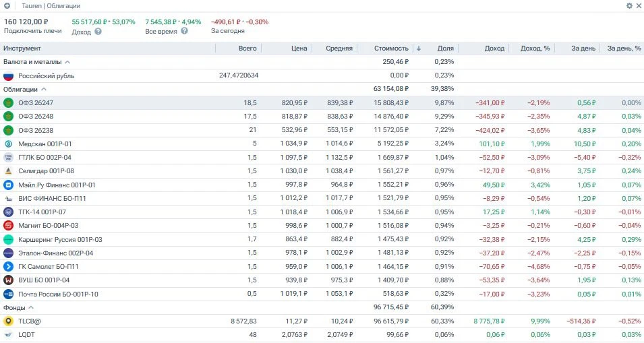Click the LQDT fund icon

point(8,335)
